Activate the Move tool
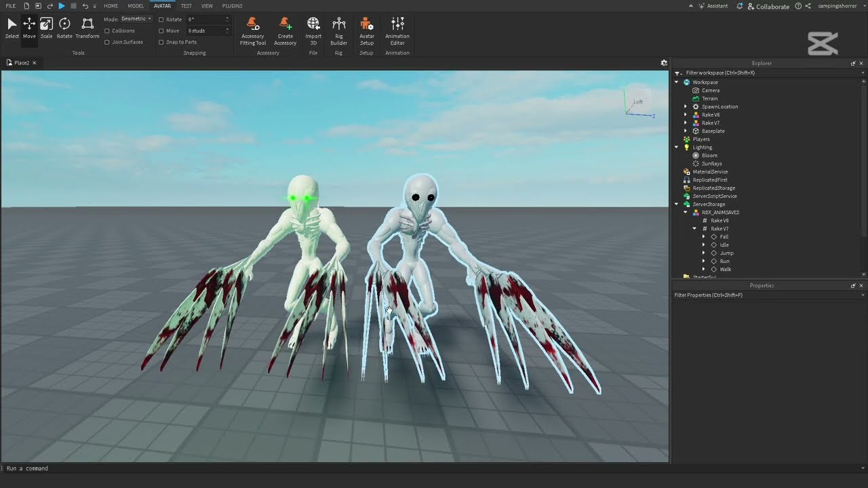Viewport: 868px width, 488px height. (x=29, y=28)
